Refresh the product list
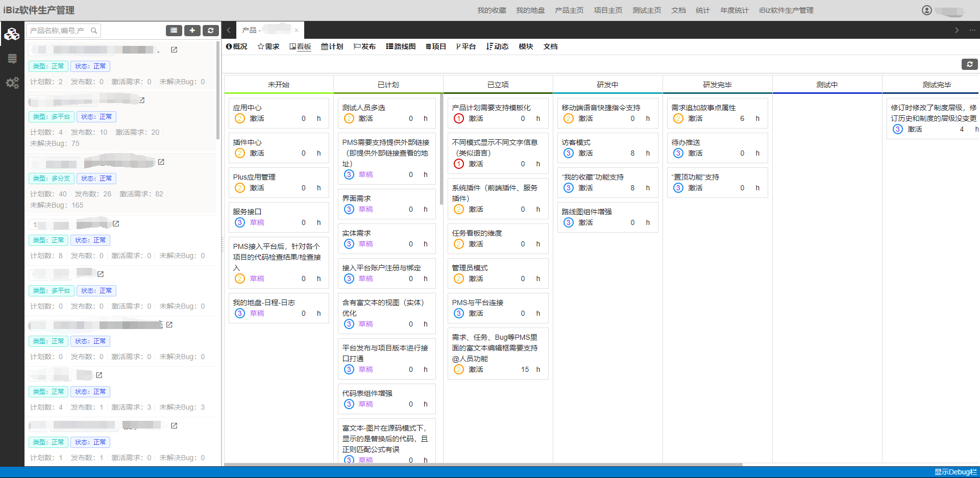 (211, 31)
